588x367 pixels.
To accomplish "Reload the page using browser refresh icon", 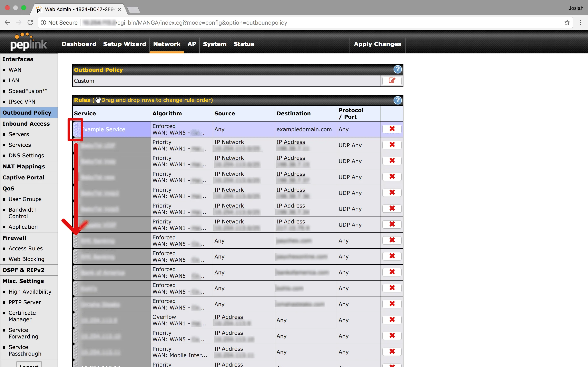I will tap(30, 23).
